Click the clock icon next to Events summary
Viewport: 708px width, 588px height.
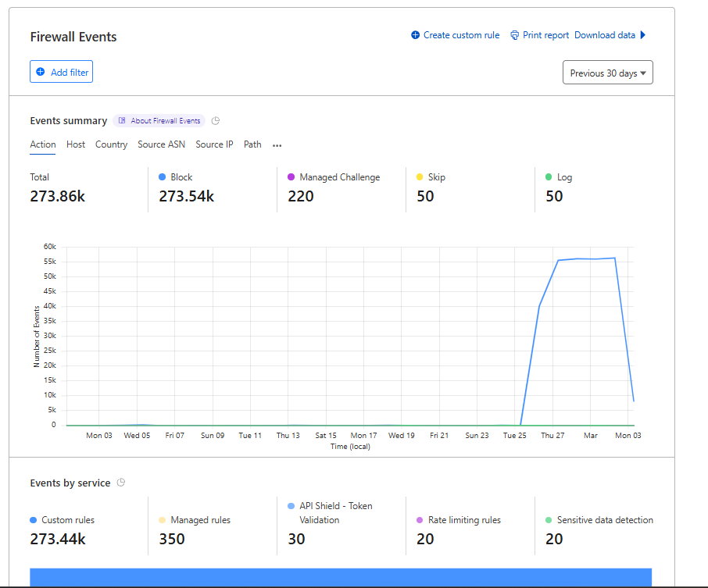216,121
